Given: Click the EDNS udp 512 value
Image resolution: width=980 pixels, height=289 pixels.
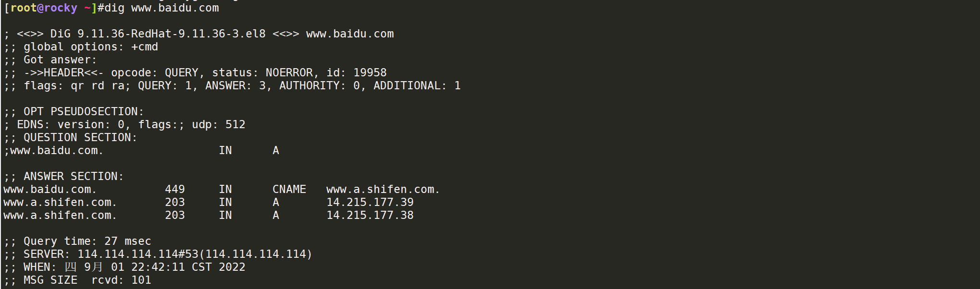Looking at the screenshot, I should 219,125.
